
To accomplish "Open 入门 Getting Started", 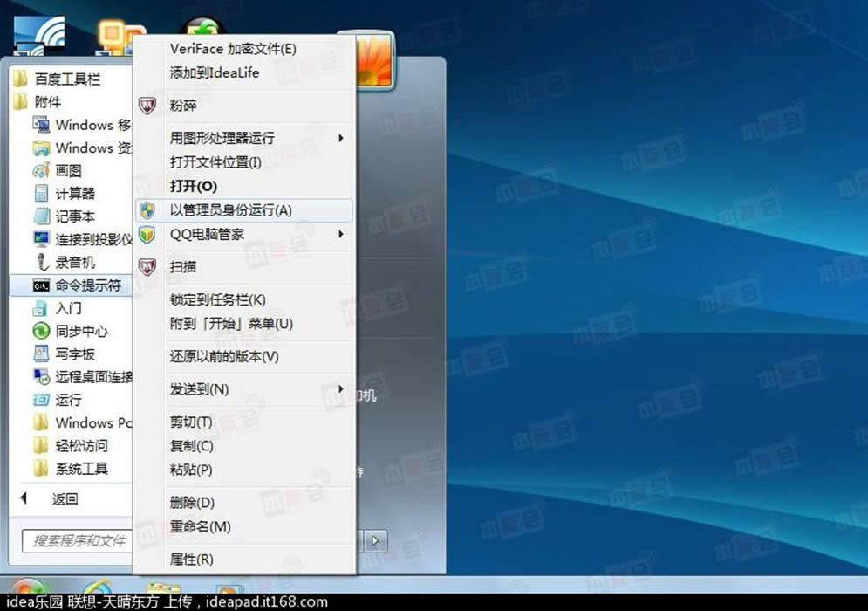I will click(x=65, y=308).
